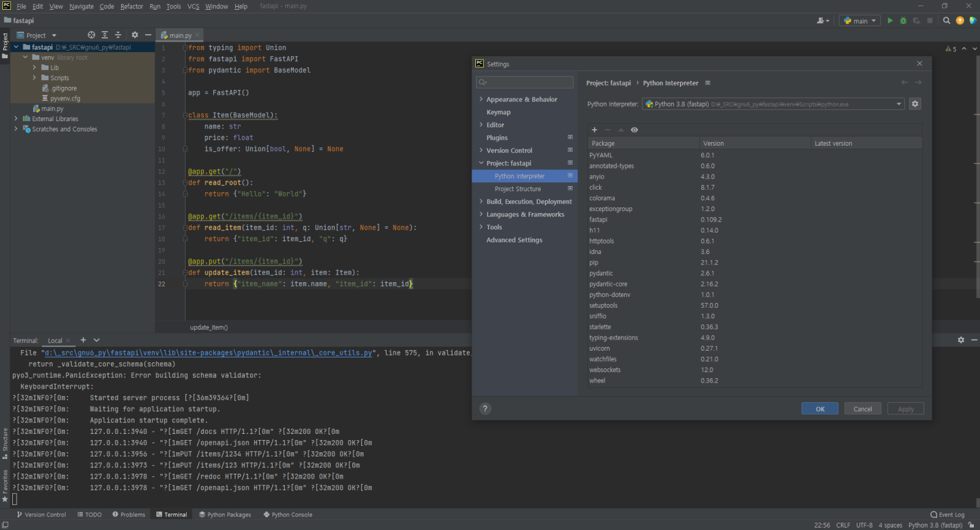
Task: Open the Refactor menu
Action: 132,6
